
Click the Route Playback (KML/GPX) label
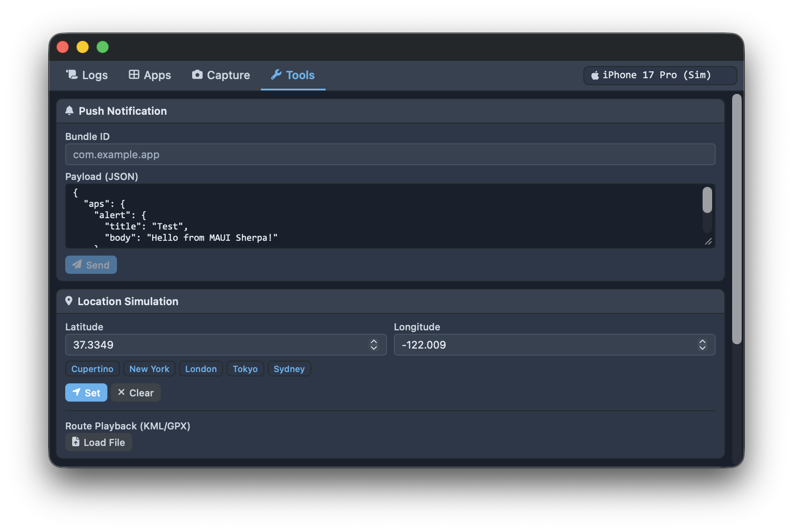click(128, 426)
